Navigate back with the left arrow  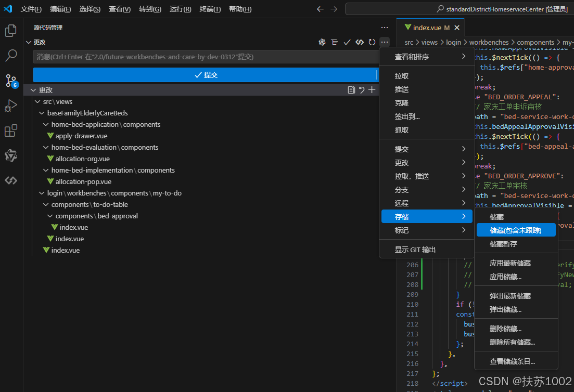click(321, 9)
